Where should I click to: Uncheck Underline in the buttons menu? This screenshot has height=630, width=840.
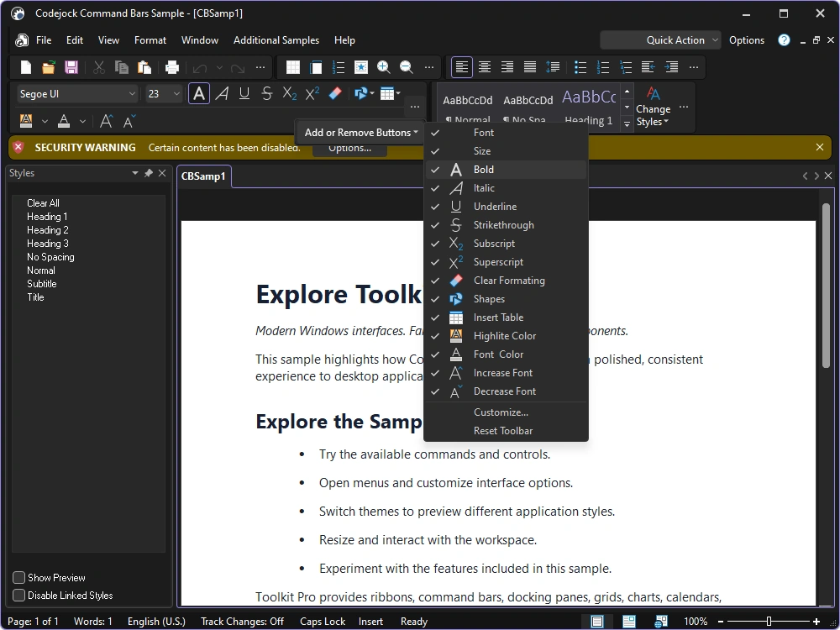click(506, 207)
